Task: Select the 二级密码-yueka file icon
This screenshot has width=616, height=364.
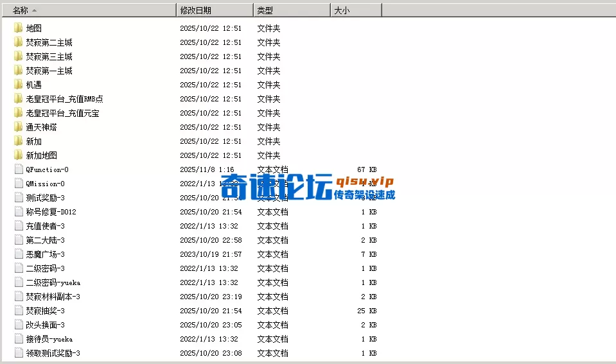Action: (x=19, y=282)
